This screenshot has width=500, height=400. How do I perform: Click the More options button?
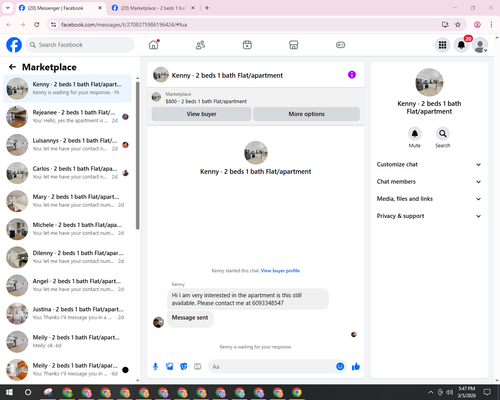[306, 114]
